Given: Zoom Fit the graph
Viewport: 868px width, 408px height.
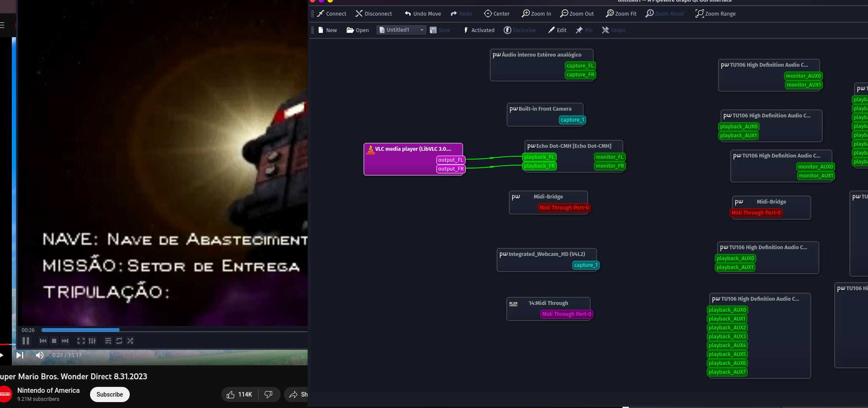Looking at the screenshot, I should click(621, 14).
